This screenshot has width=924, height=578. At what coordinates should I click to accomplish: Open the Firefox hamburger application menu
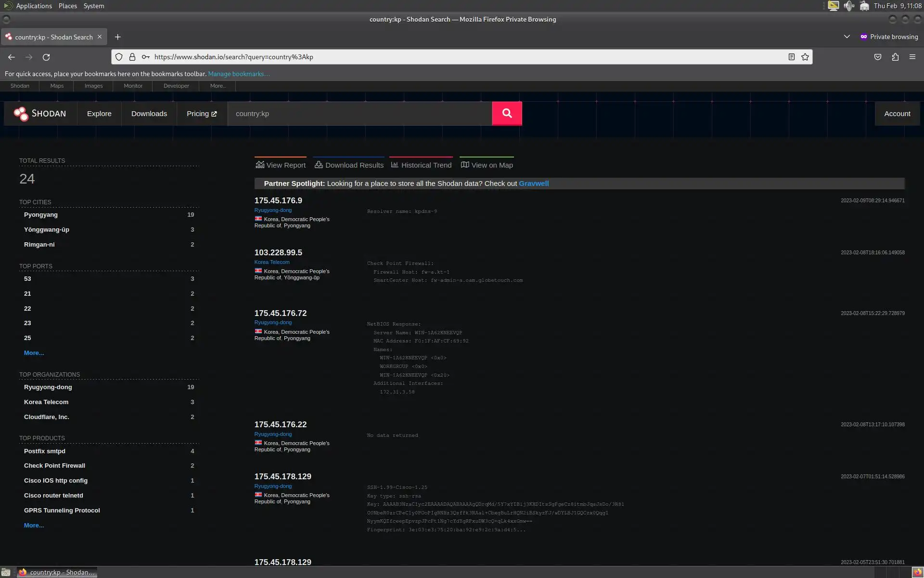(912, 57)
